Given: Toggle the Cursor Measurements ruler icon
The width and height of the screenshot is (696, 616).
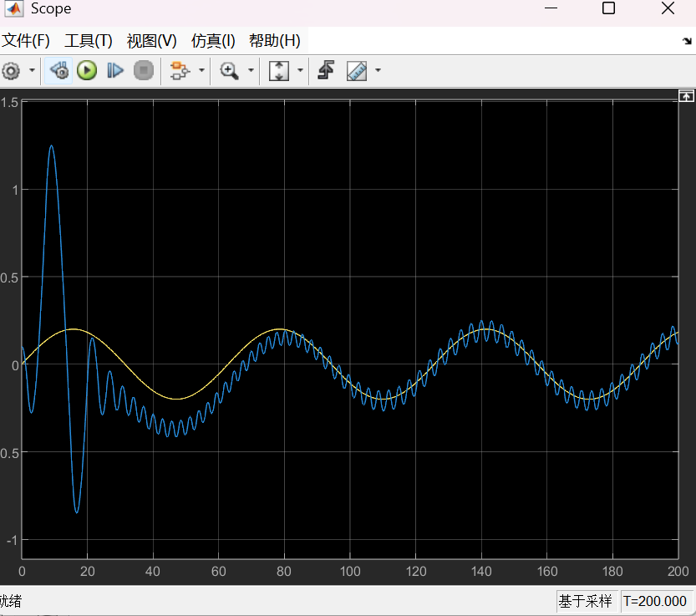Looking at the screenshot, I should (357, 71).
